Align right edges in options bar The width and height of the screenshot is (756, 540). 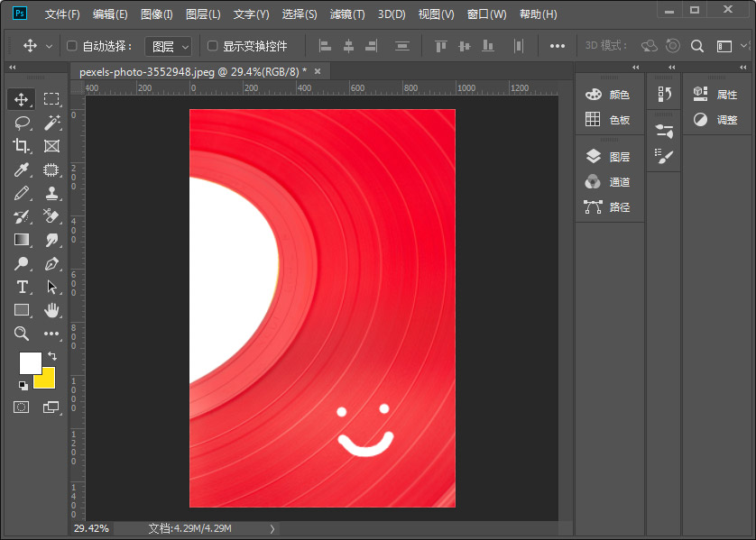click(x=372, y=46)
